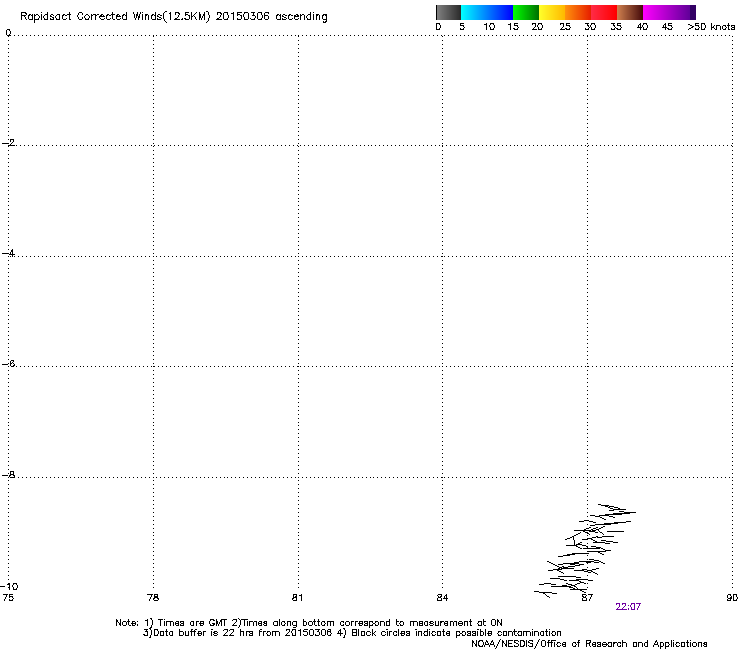
Task: Select the green 15-20 knots color band
Action: pyautogui.click(x=526, y=12)
